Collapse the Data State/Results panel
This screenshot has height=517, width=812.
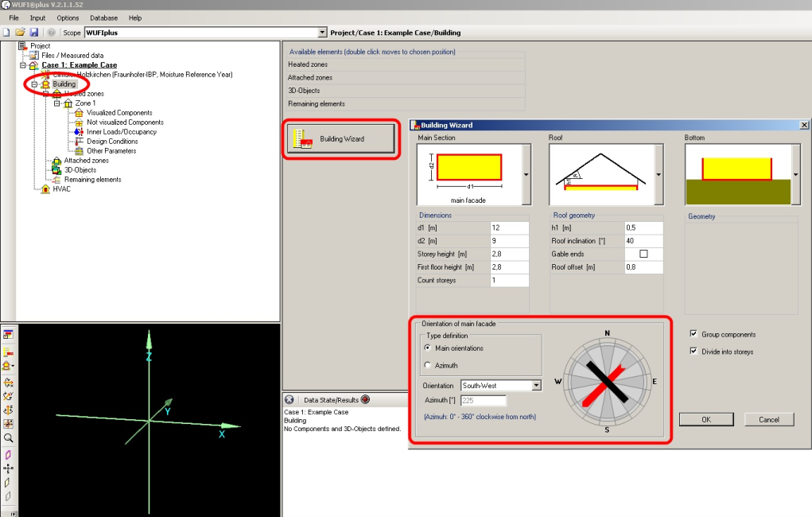(289, 399)
